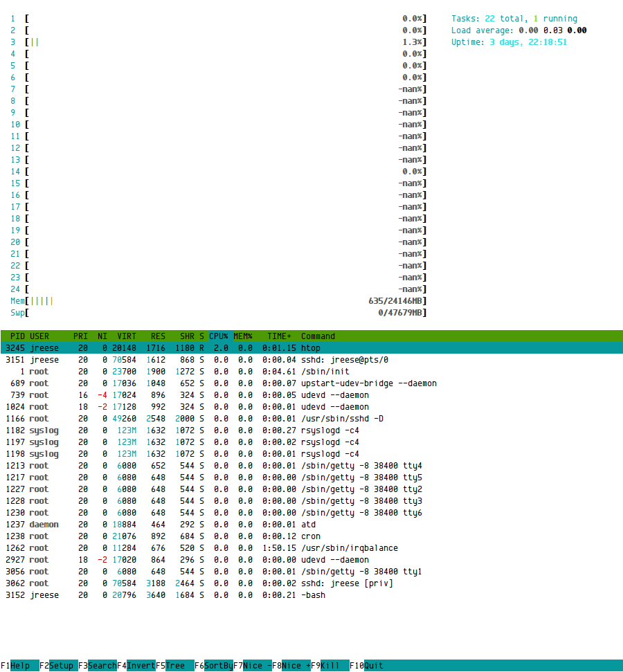Click the Swp swap meter bar

click(219, 313)
